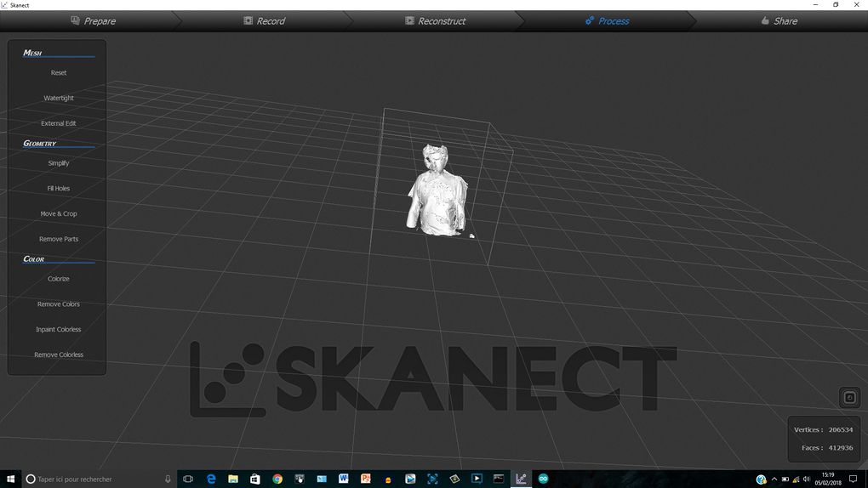Click the view reset icon above the stats panel
Screen dimensions: 868x488
pyautogui.click(x=848, y=397)
